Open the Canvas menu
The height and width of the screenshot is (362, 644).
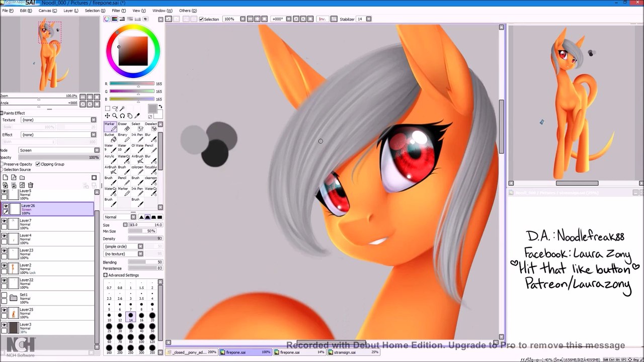tap(47, 11)
